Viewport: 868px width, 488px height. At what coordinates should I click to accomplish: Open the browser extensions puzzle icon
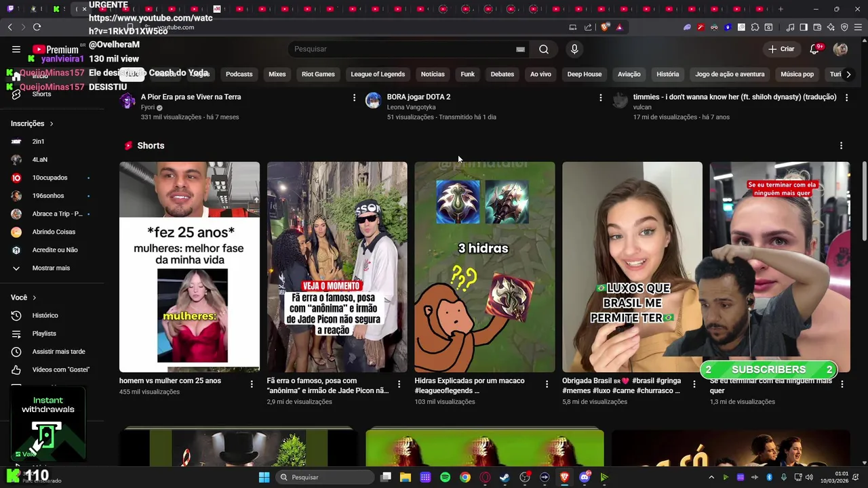755,27
